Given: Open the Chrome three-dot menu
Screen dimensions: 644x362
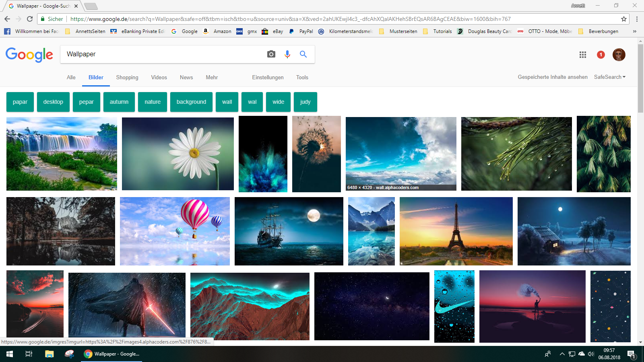Looking at the screenshot, I should (x=637, y=19).
